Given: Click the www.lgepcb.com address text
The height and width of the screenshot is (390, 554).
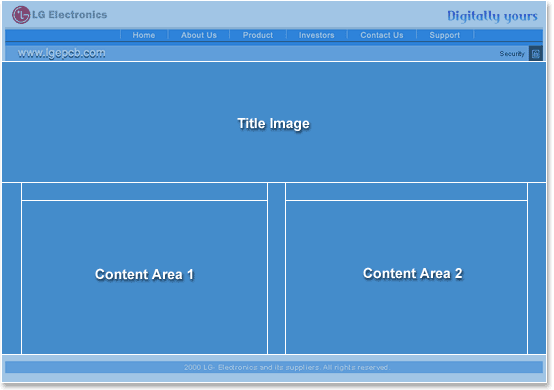Looking at the screenshot, I should [x=61, y=53].
